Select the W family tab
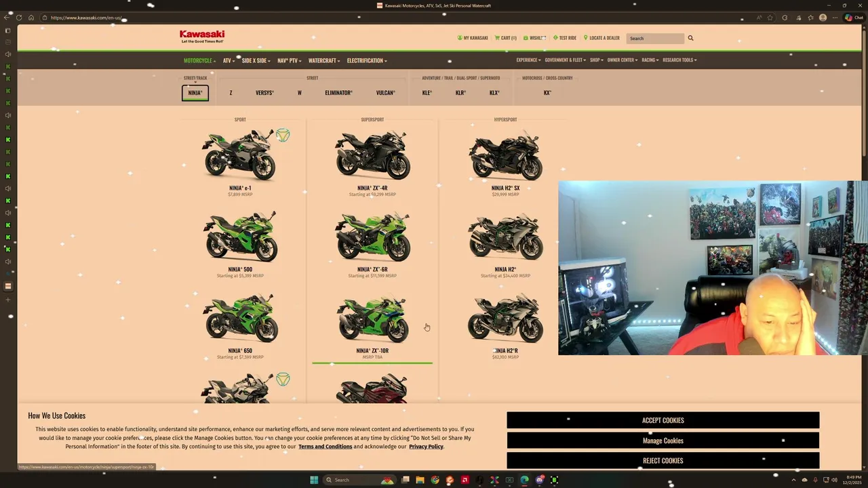Image resolution: width=868 pixels, height=488 pixels. point(299,93)
